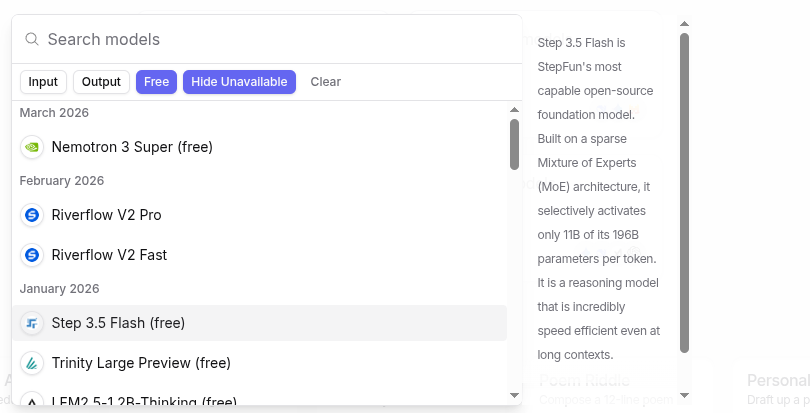Click the Trinity Large Preview logo icon
The width and height of the screenshot is (810, 413).
(32, 363)
